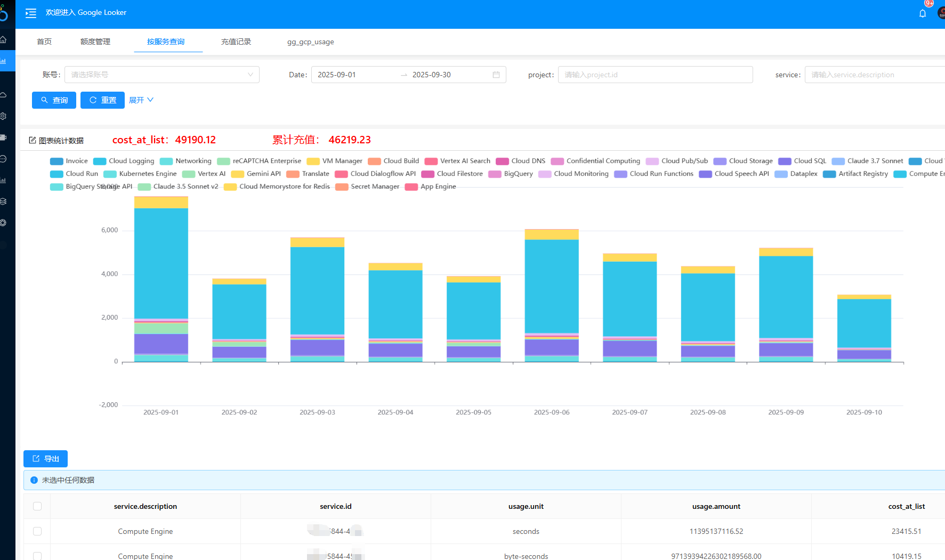Screen dimensions: 945x560
Task: Click the home icon in sidebar
Action: click(x=3, y=39)
